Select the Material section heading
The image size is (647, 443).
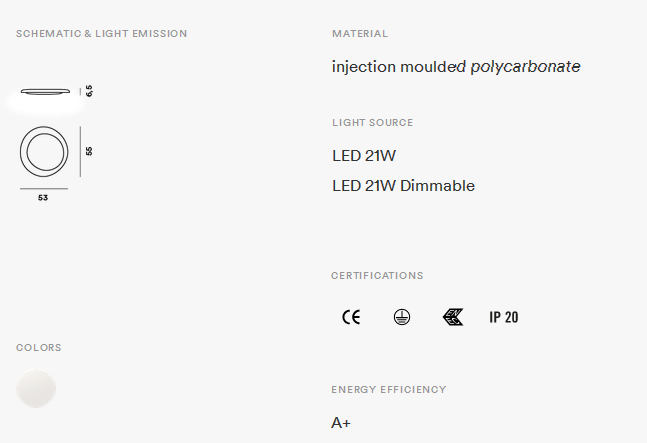pos(360,34)
